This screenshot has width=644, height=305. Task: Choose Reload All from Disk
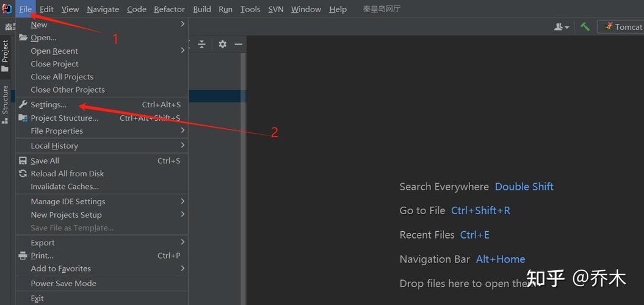point(102,174)
